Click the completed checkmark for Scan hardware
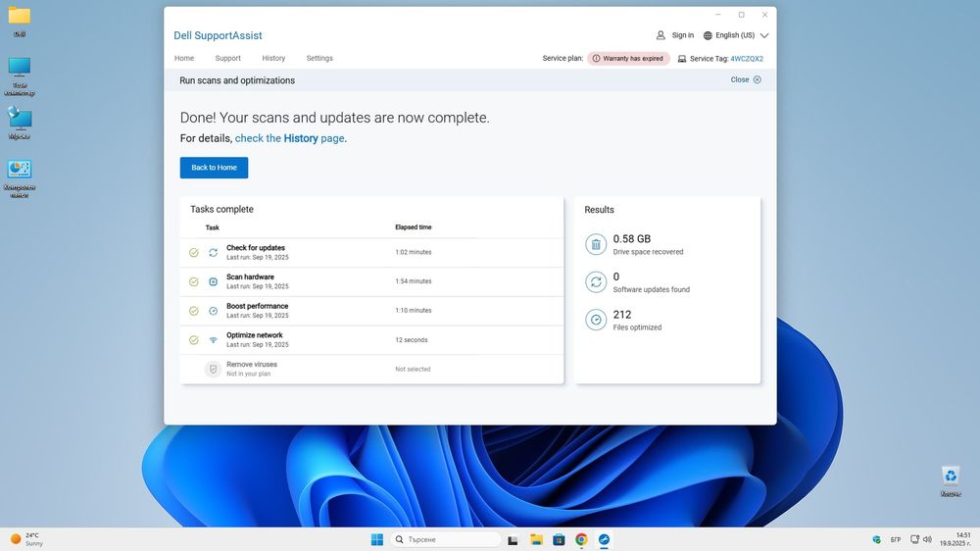The width and height of the screenshot is (980, 551). pyautogui.click(x=194, y=281)
